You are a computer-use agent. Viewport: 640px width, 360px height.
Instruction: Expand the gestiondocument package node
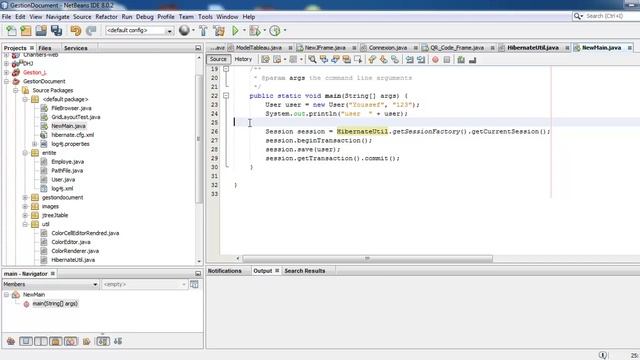25,198
